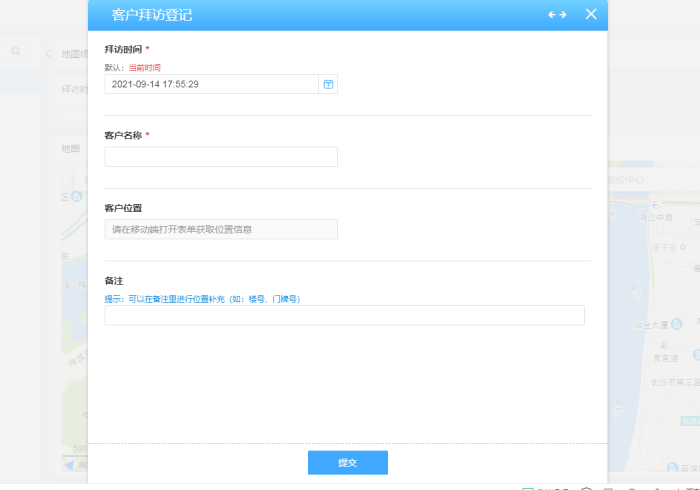The width and height of the screenshot is (700, 490).
Task: Click the back chevron beside 地图
Action: tap(48, 54)
